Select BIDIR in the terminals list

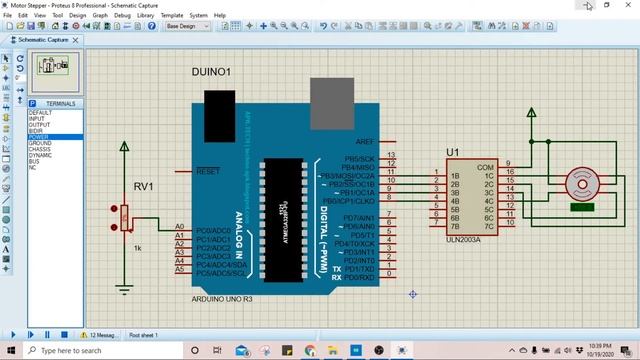[55, 131]
